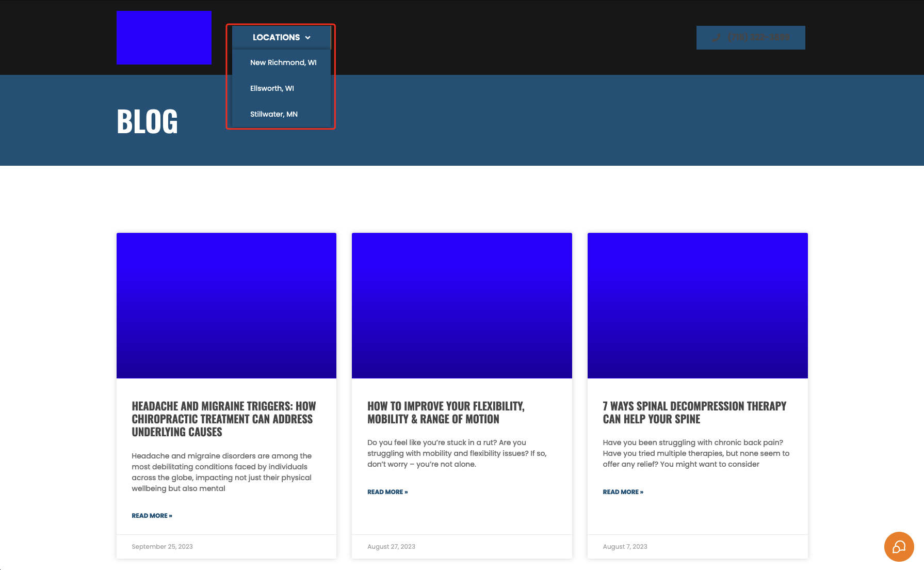This screenshot has width=924, height=570.
Task: Click Read More under flexibility article
Action: 387,492
